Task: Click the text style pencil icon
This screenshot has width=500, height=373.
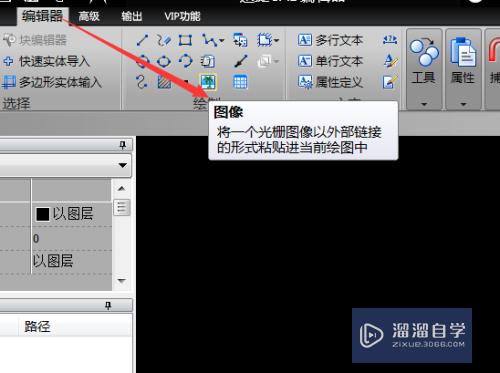Action: (x=390, y=61)
